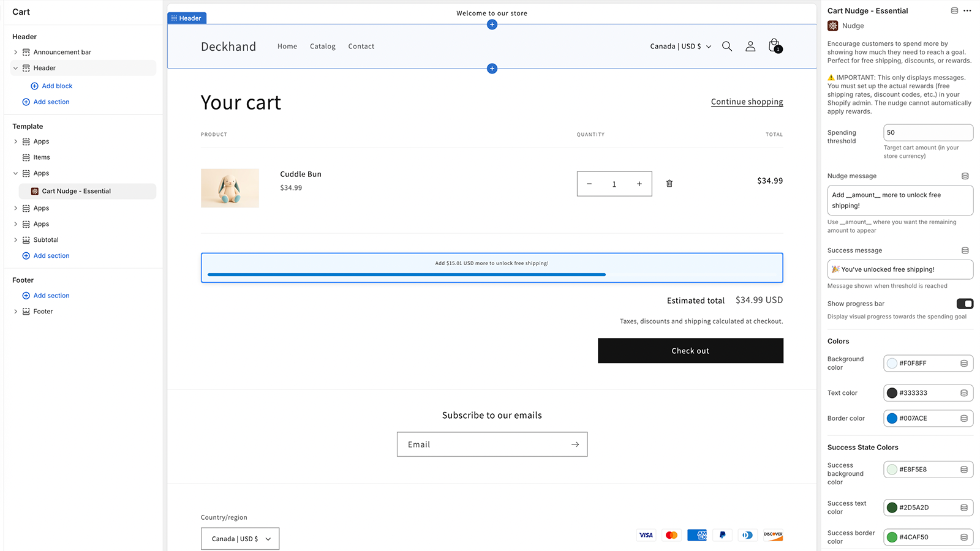980x551 pixels.
Task: Open the store search icon in the header
Action: tap(727, 47)
